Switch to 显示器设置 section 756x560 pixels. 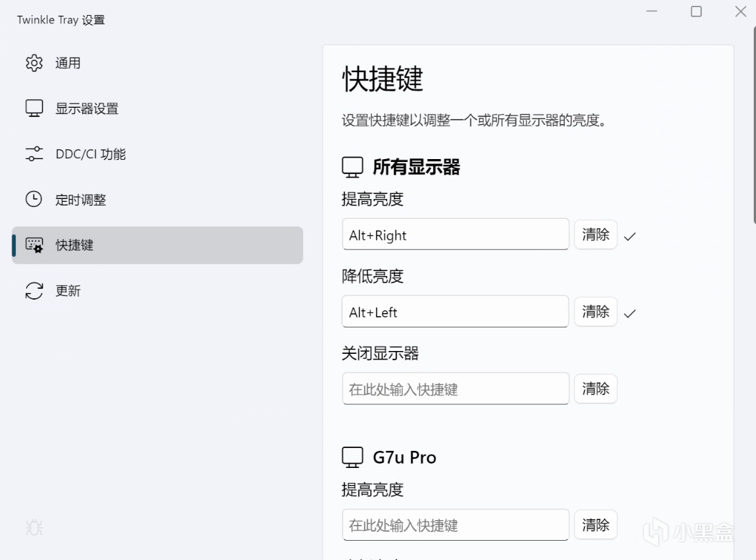(87, 108)
